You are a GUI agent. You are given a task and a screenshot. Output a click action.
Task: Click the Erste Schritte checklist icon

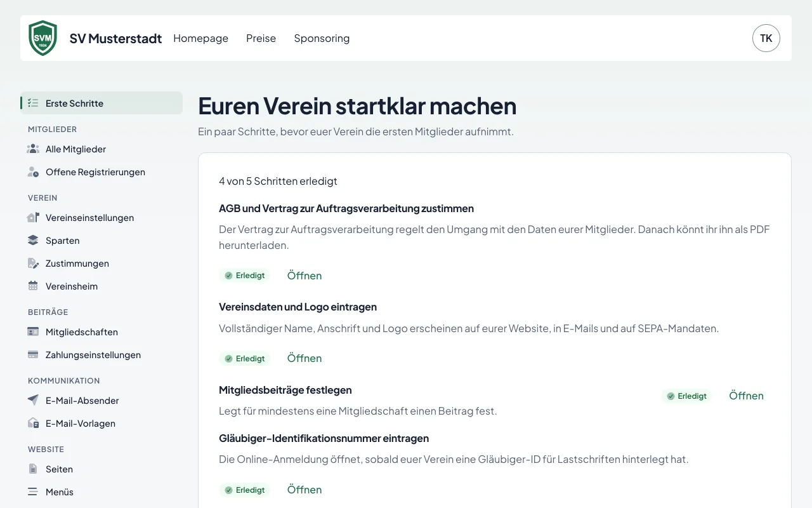33,103
